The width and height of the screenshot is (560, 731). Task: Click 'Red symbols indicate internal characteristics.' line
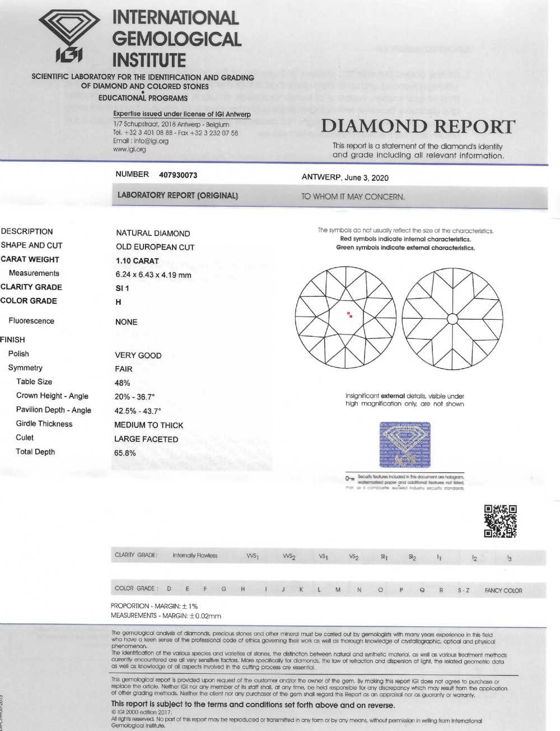pos(405,239)
